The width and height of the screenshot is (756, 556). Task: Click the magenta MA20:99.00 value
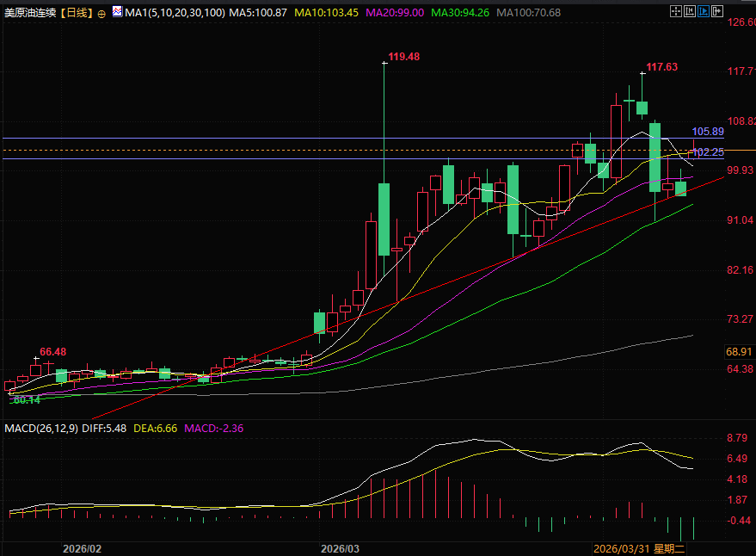[395, 13]
